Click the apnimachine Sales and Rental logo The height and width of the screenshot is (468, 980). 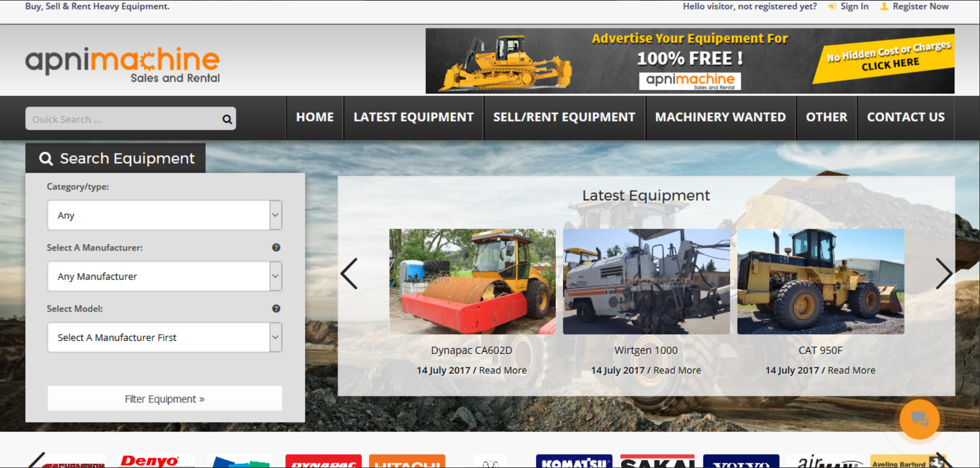click(123, 64)
